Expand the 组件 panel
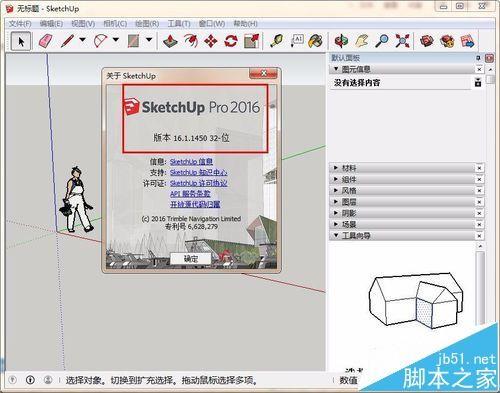 click(336, 179)
